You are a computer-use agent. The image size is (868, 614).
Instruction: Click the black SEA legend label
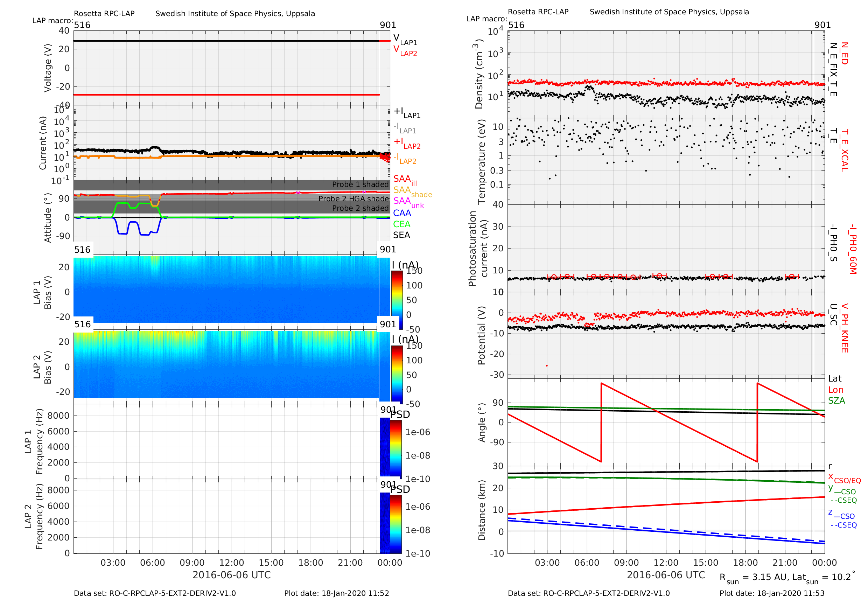click(401, 235)
